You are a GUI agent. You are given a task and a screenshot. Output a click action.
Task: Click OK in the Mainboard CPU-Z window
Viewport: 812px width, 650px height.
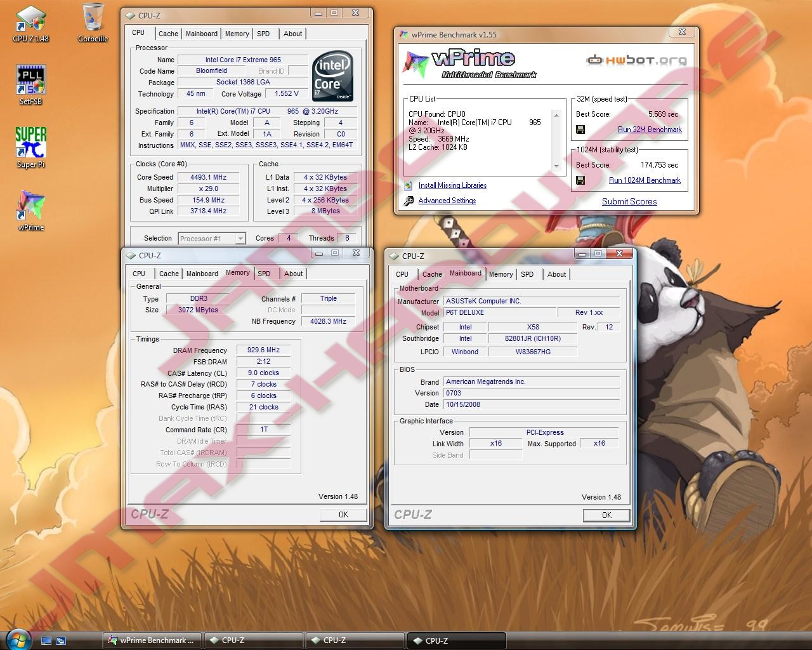tap(606, 515)
